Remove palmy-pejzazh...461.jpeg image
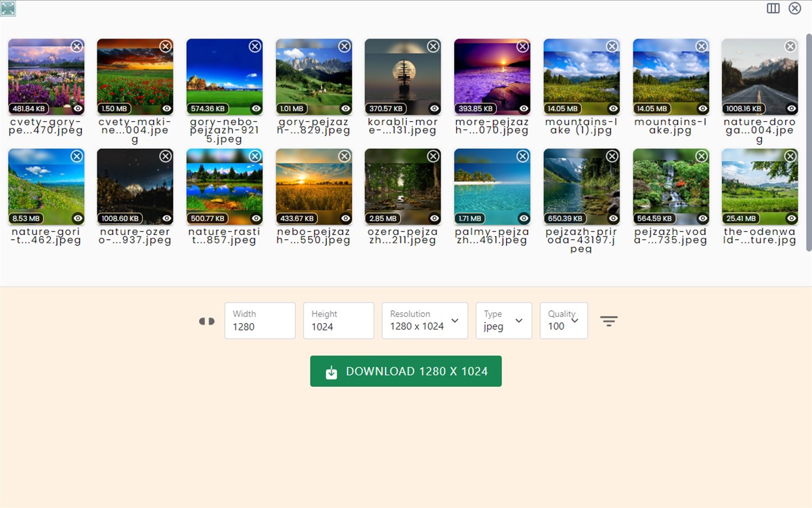The width and height of the screenshot is (812, 508). click(x=522, y=156)
